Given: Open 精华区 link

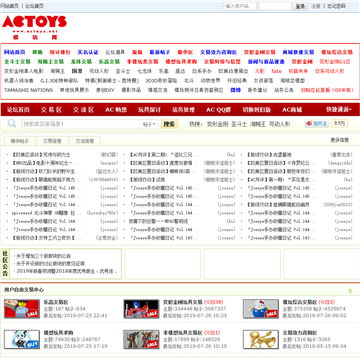Looking at the screenshot, I should click(185, 52).
